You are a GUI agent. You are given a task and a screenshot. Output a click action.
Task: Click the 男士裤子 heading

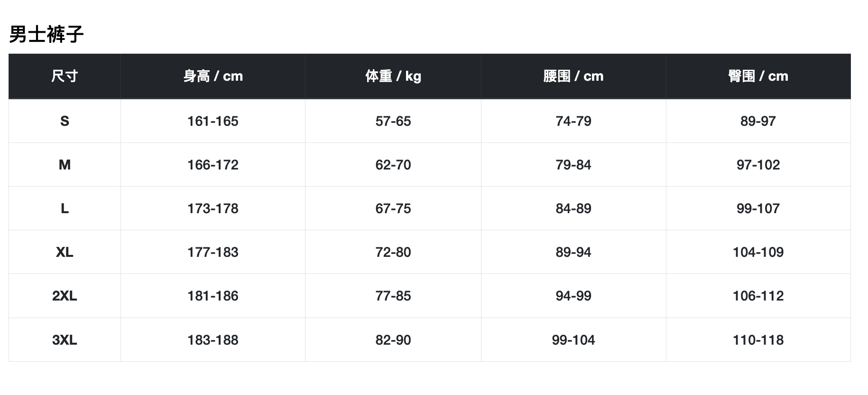[46, 34]
